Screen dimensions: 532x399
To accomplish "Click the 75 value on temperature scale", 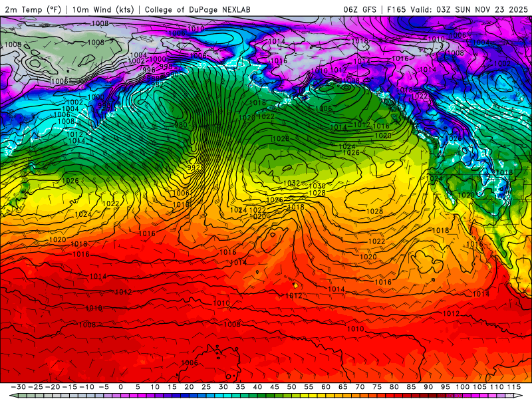I will click(x=377, y=387).
